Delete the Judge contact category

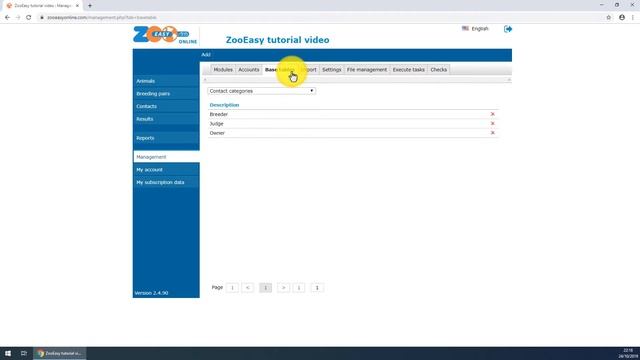(493, 124)
